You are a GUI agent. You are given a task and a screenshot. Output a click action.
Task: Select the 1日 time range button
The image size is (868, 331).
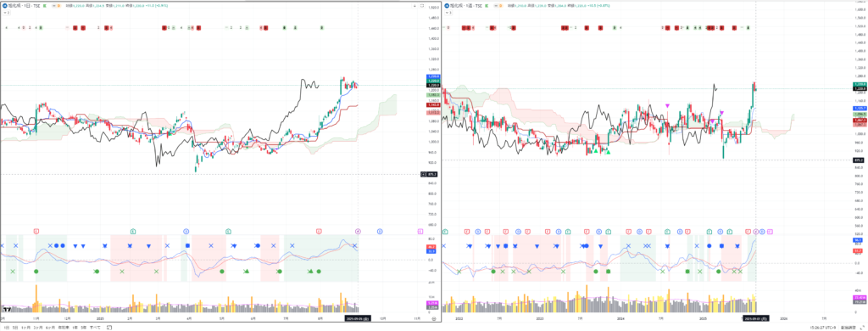click(x=6, y=327)
